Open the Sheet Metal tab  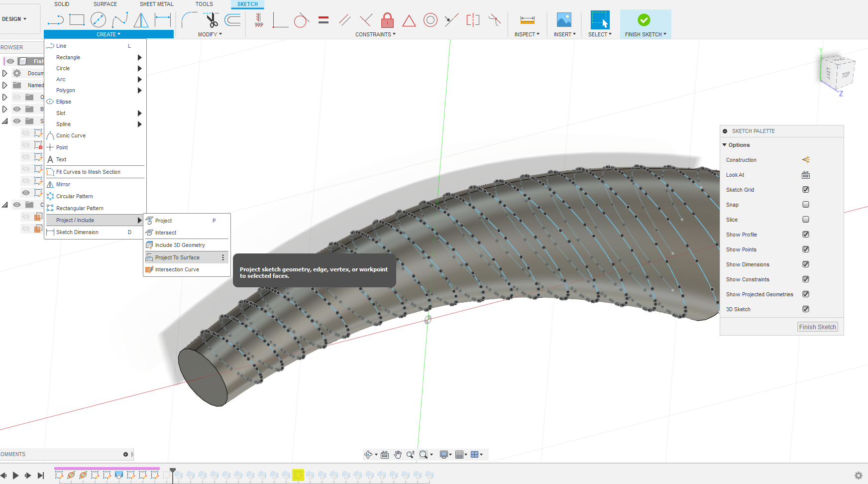(x=157, y=4)
